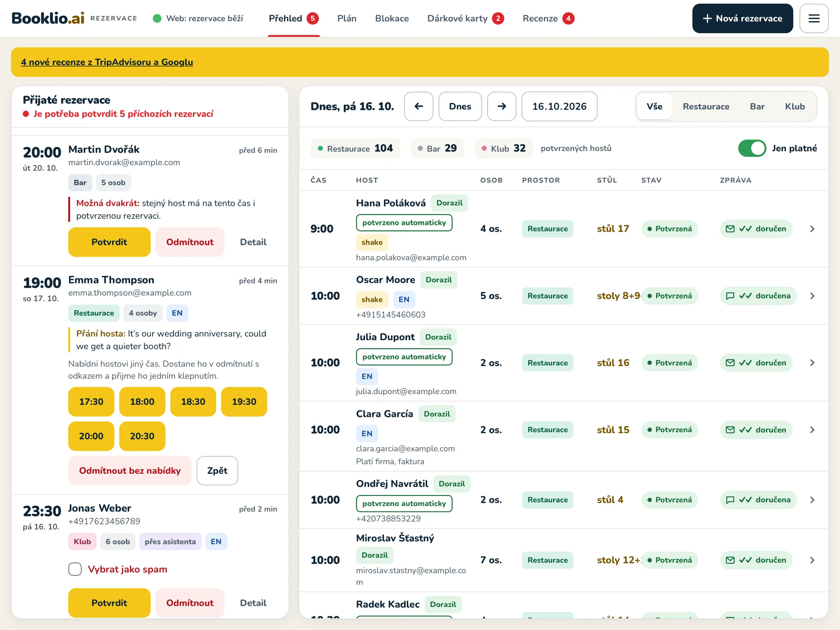Click chat bubble icon in Ondřej Navrátil message
This screenshot has height=630, width=840.
pos(730,500)
